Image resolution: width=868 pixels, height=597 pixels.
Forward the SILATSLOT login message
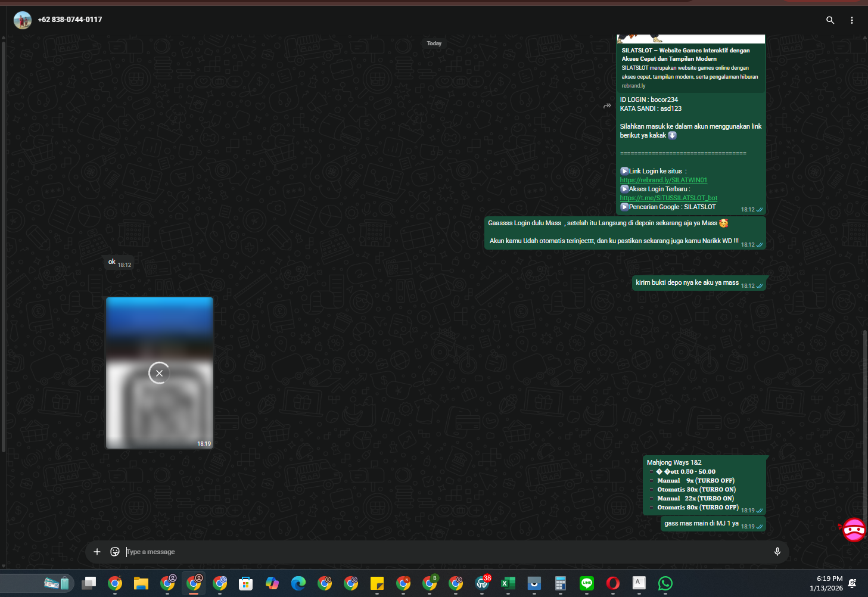coord(607,105)
